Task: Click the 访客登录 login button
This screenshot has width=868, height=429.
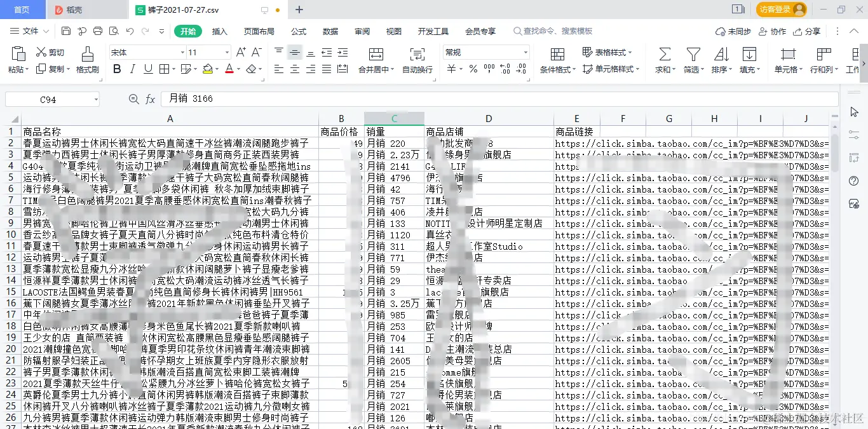Action: click(x=776, y=9)
